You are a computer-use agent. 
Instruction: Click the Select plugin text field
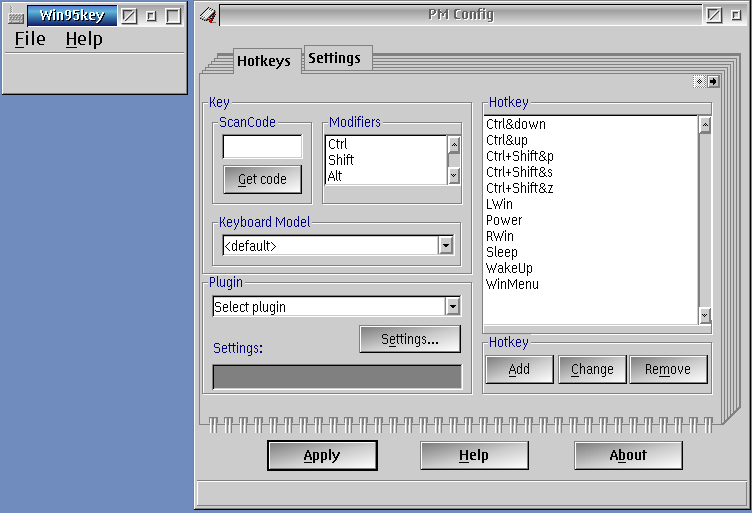pyautogui.click(x=329, y=306)
